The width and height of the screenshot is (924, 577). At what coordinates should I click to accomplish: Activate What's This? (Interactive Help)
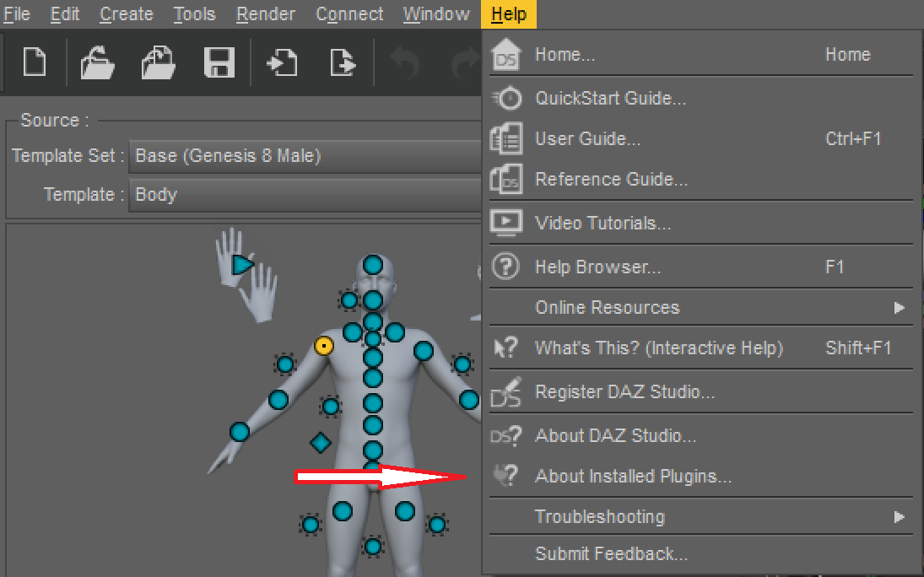tap(701, 348)
